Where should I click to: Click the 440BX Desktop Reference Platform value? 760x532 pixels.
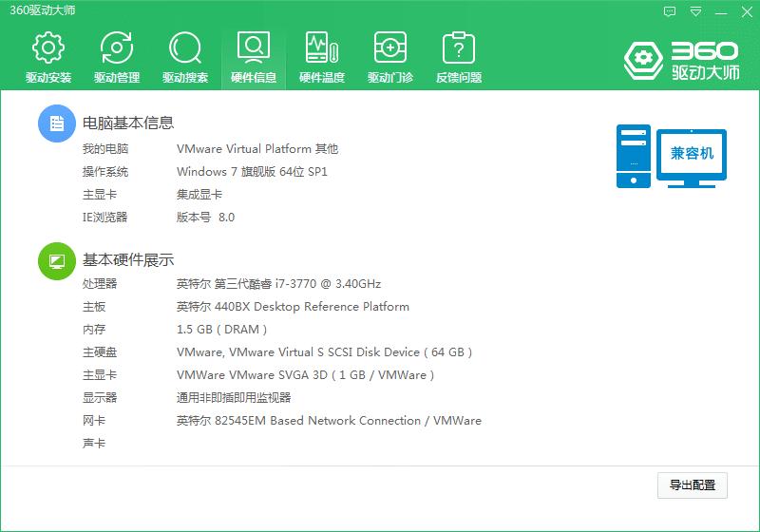[293, 306]
